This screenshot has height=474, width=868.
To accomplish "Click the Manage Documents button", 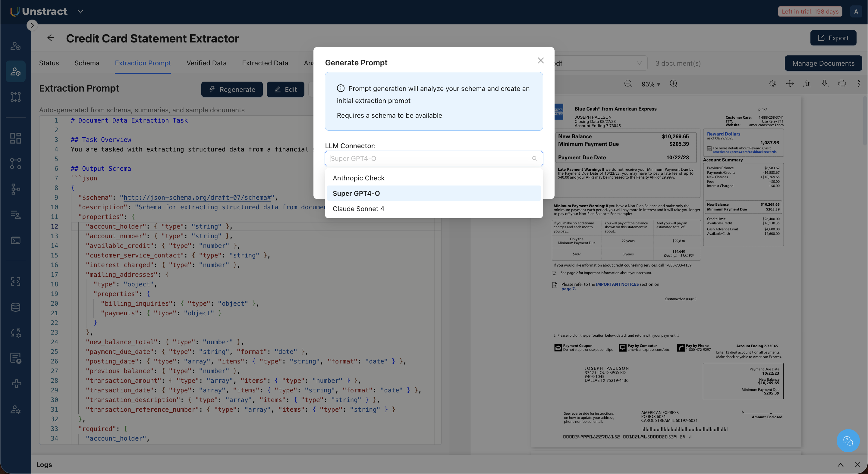I will coord(823,63).
